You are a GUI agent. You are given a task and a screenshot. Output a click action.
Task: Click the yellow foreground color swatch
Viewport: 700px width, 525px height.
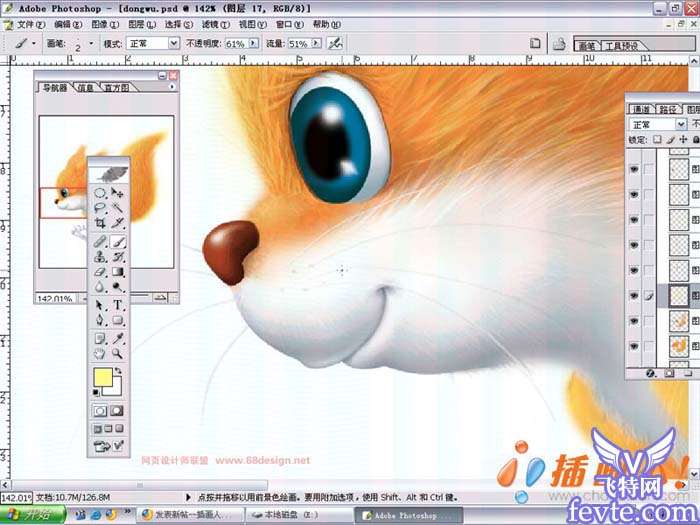coord(102,377)
